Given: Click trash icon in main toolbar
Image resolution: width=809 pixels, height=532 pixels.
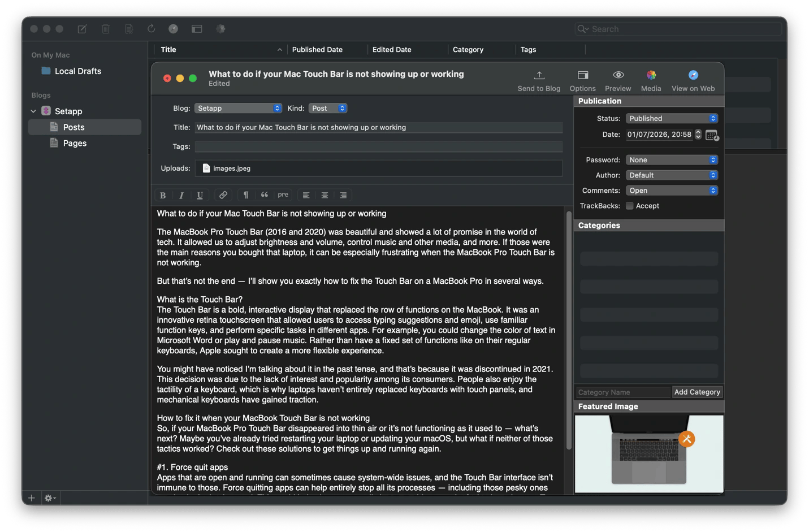Looking at the screenshot, I should (106, 29).
